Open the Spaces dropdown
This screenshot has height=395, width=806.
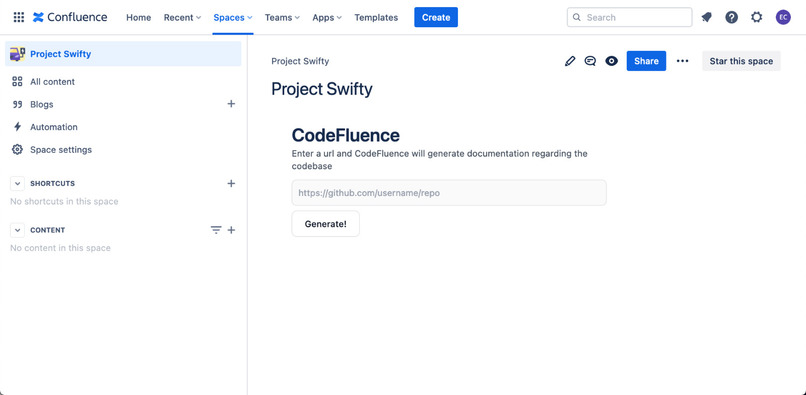233,17
